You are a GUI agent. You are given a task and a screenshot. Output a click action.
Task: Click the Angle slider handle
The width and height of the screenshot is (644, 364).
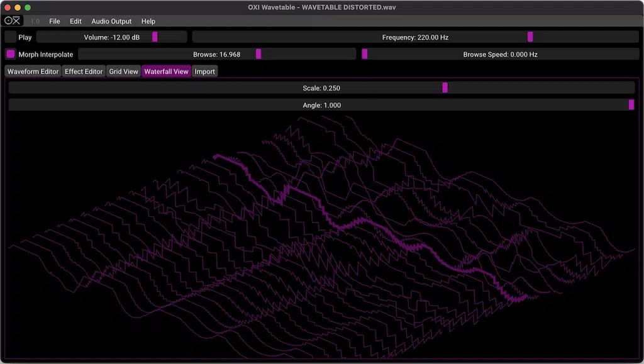pos(631,105)
